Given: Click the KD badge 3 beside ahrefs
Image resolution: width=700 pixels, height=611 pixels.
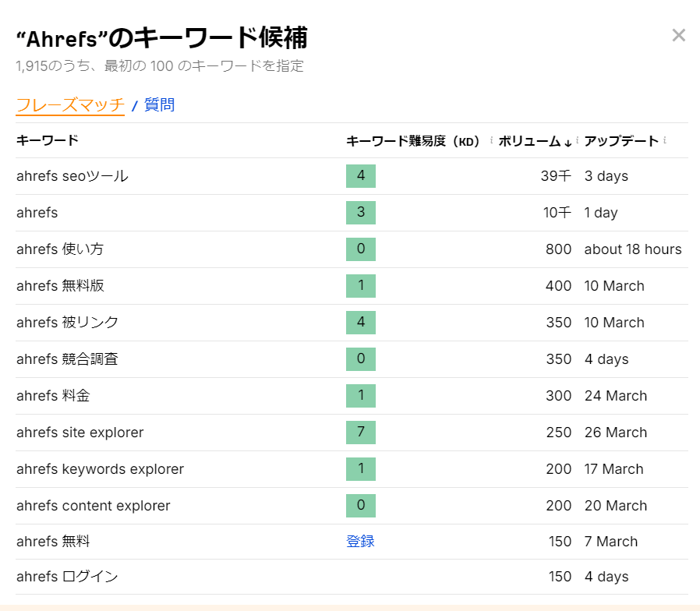Looking at the screenshot, I should tap(360, 213).
